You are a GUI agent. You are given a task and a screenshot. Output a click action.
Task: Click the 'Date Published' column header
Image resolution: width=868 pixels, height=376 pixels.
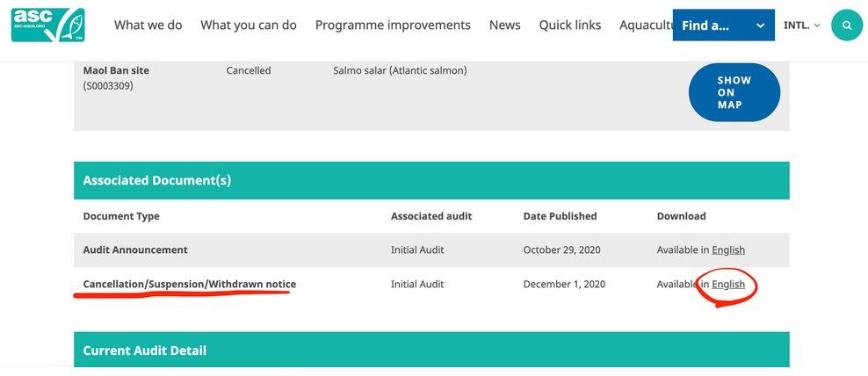(560, 216)
